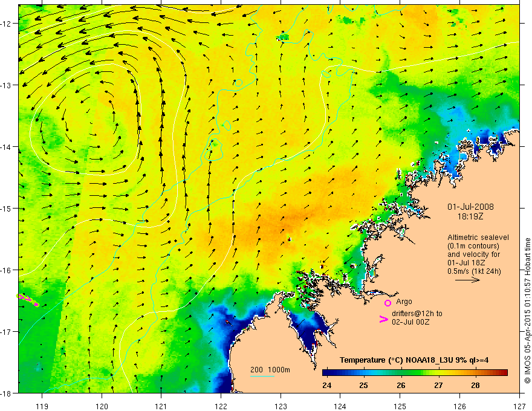
Task: Click the '02-Jul 00Z' label
Action: 410,322
